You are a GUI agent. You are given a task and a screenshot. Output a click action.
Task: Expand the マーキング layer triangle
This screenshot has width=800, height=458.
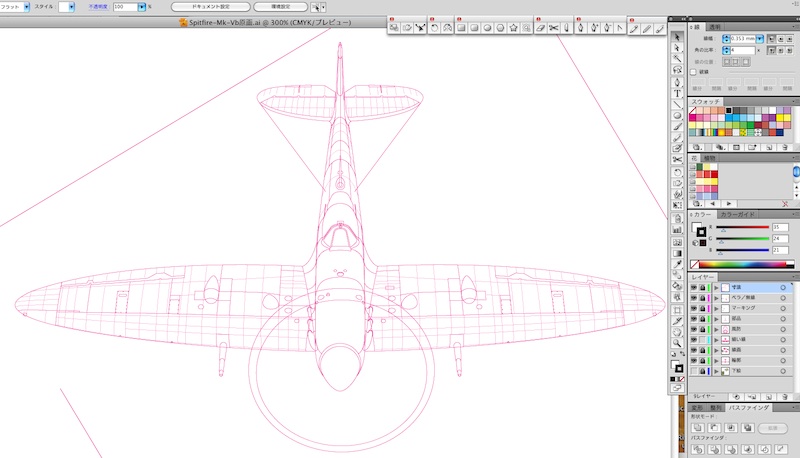716,308
